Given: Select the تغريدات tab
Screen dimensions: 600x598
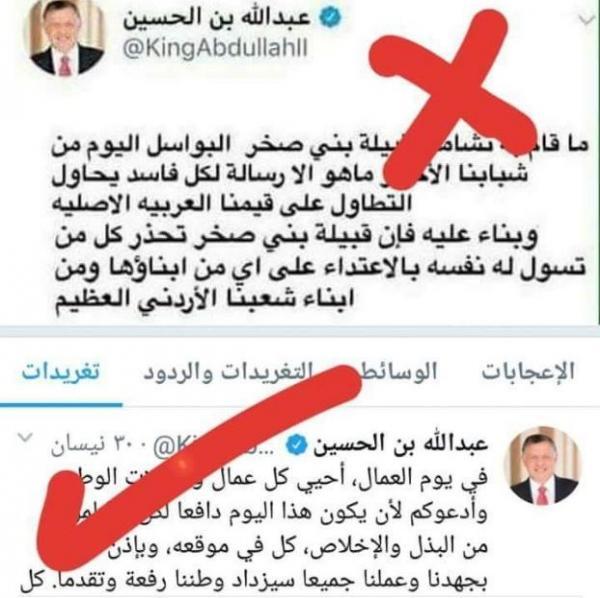Looking at the screenshot, I should pyautogui.click(x=61, y=371).
